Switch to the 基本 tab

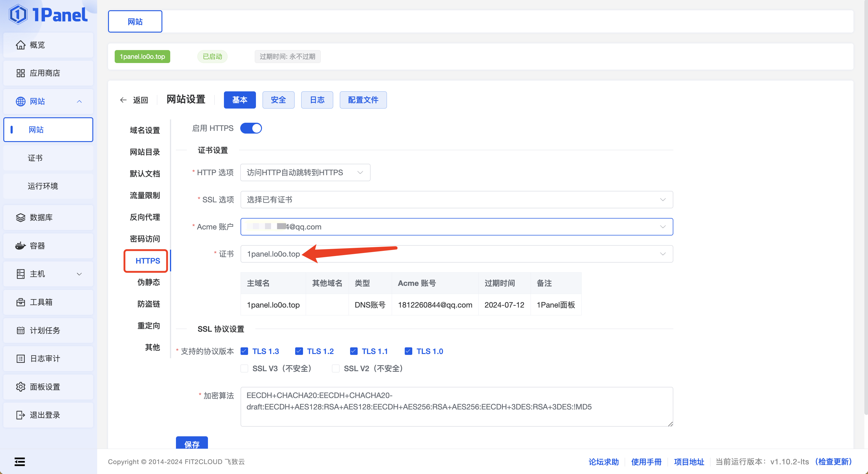[240, 100]
